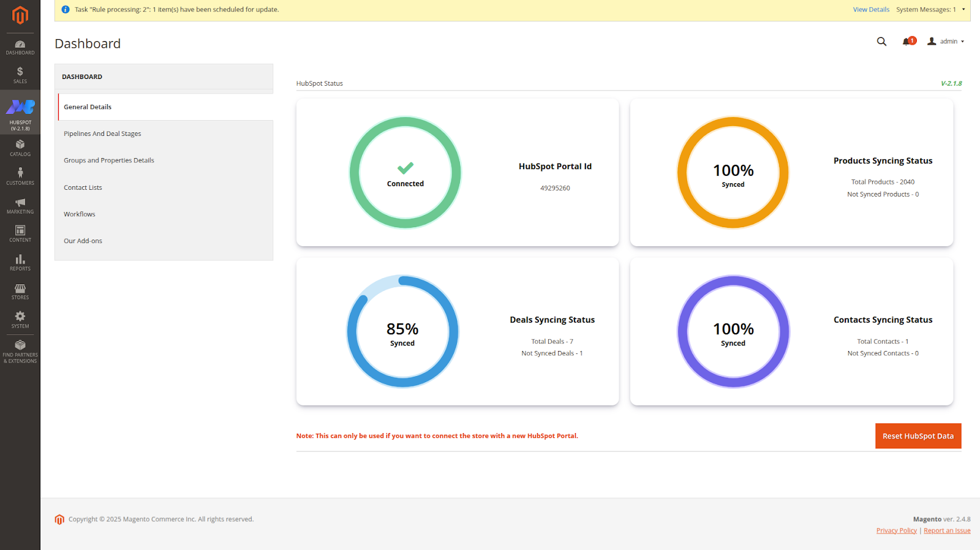The image size is (980, 550).
Task: Click the Deals Syncing Status heading
Action: coord(552,320)
